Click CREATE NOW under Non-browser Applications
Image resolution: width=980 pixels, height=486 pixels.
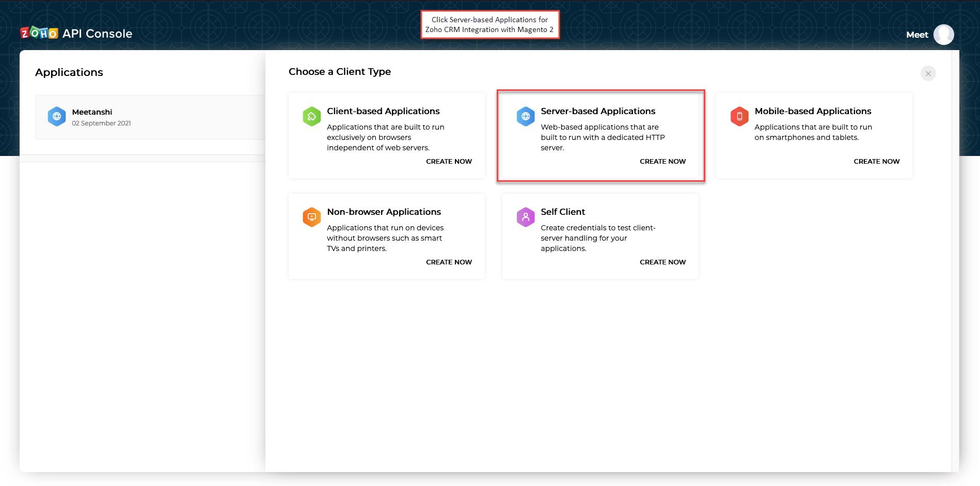pos(449,262)
